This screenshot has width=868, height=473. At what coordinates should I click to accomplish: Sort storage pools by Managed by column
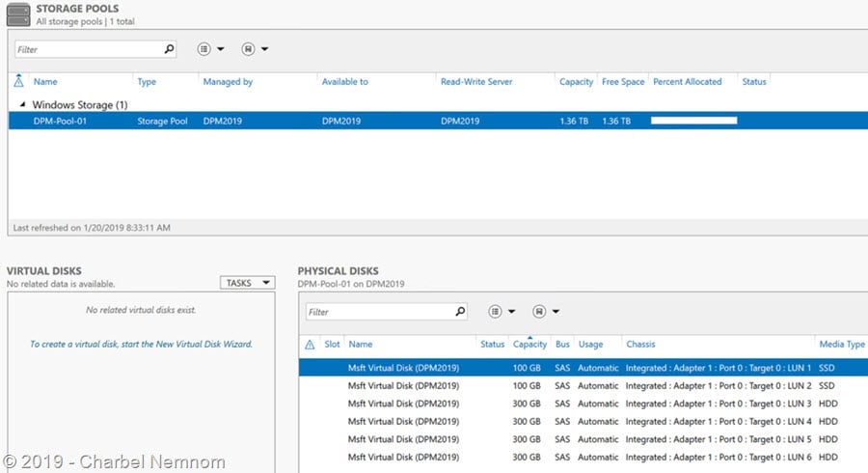pyautogui.click(x=228, y=81)
